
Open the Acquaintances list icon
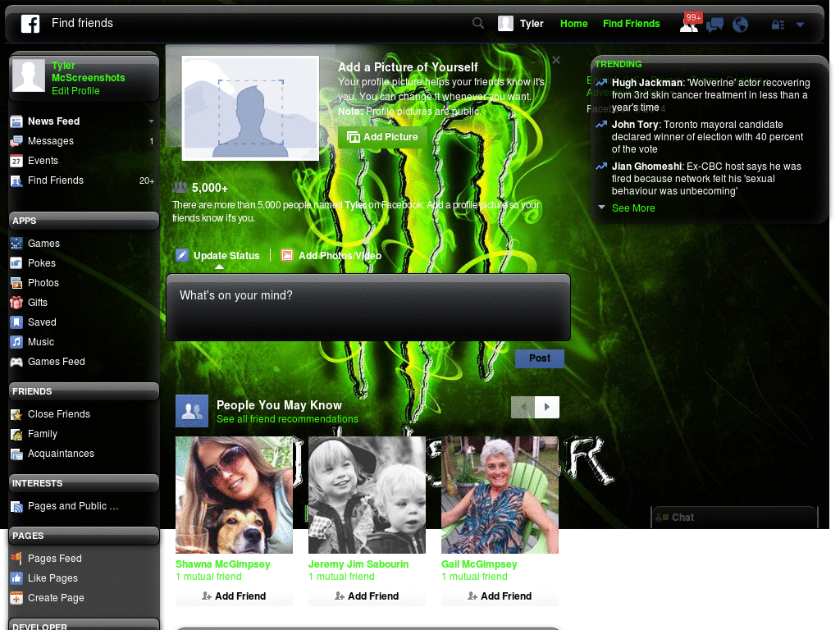click(x=16, y=454)
